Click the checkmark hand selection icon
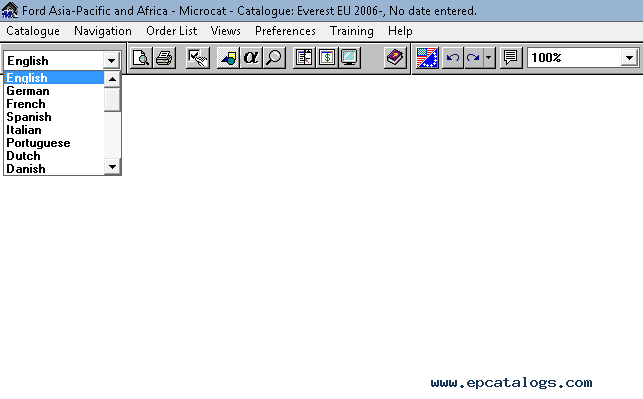The width and height of the screenshot is (643, 399). coord(197,58)
